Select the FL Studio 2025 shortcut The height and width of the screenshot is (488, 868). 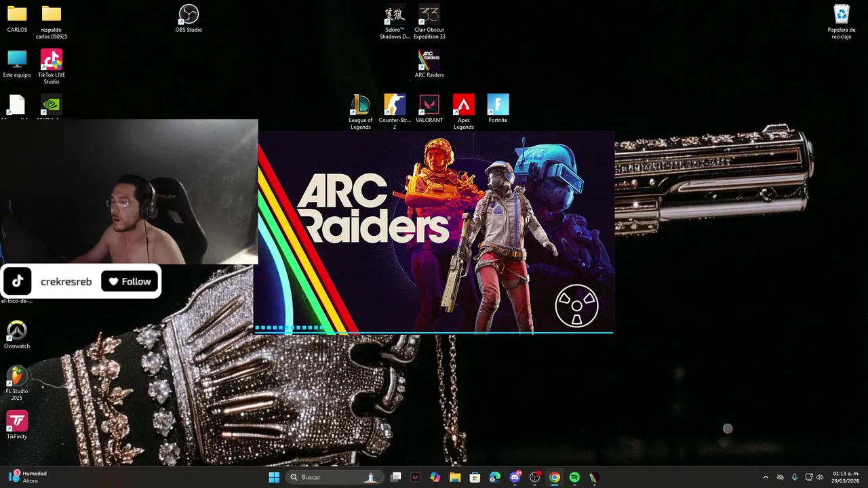tap(17, 384)
